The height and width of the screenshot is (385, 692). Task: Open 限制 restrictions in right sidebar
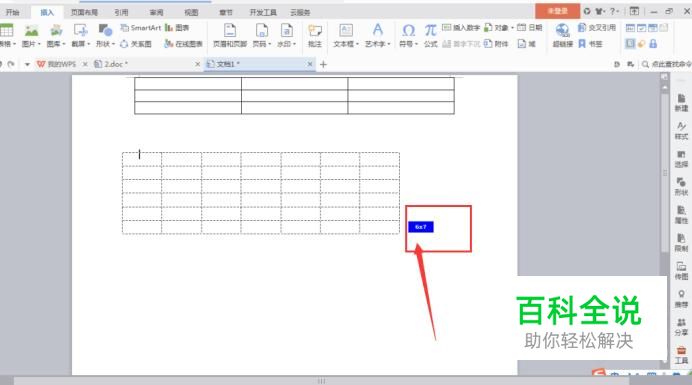[681, 243]
